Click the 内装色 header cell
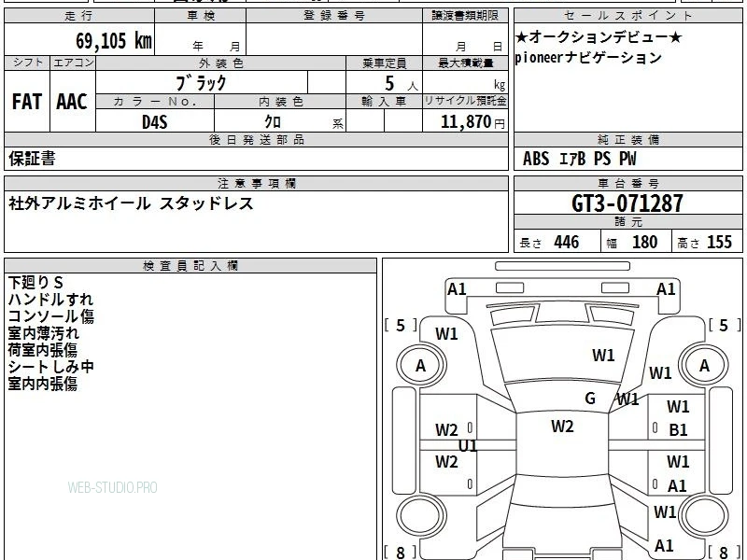The height and width of the screenshot is (560, 747). click(281, 102)
